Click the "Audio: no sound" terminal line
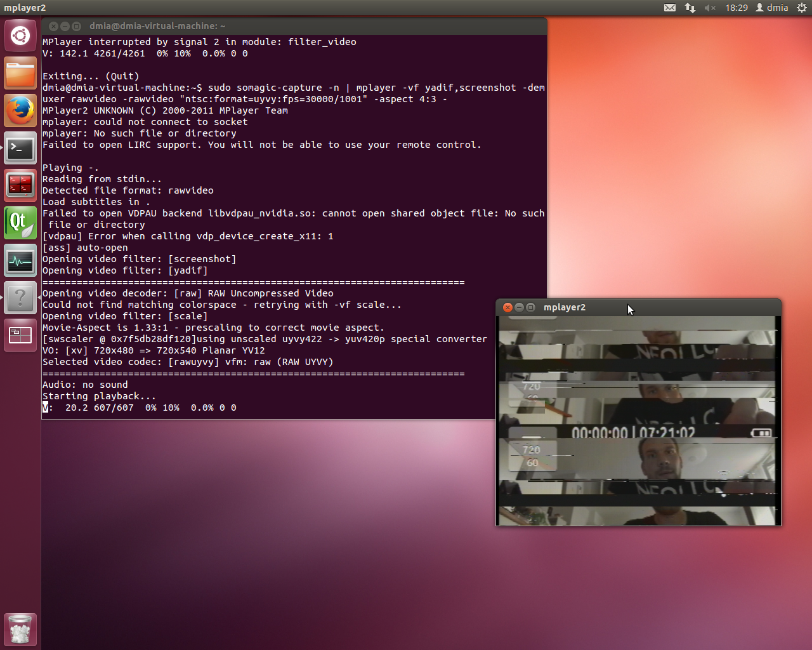 tap(85, 385)
